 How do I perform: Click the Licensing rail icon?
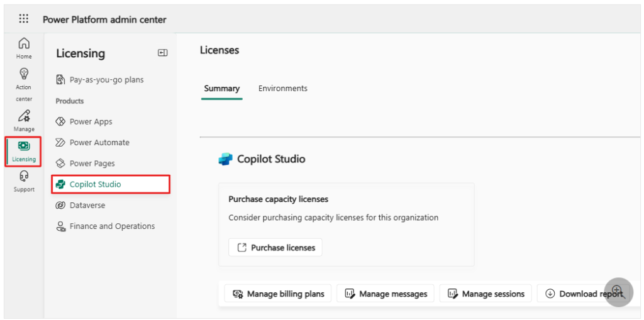point(24,151)
